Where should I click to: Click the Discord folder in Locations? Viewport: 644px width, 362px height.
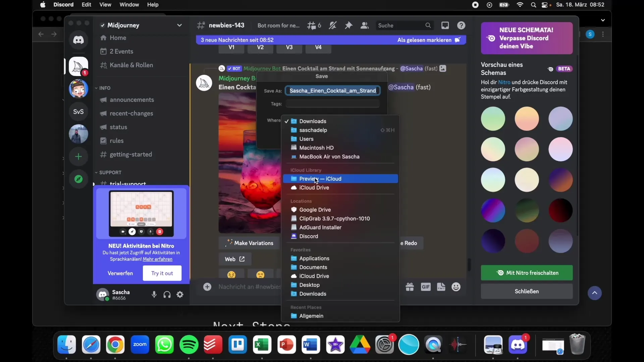click(x=308, y=236)
